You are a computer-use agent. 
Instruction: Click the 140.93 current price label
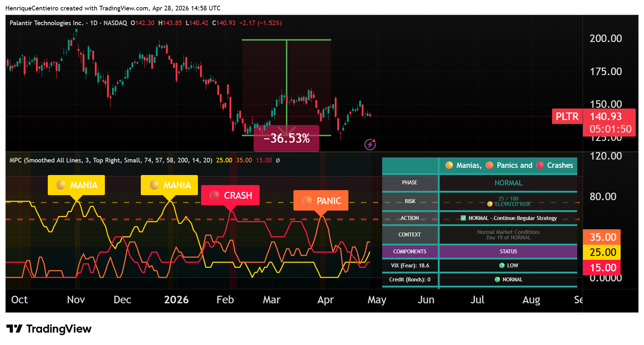tap(606, 116)
